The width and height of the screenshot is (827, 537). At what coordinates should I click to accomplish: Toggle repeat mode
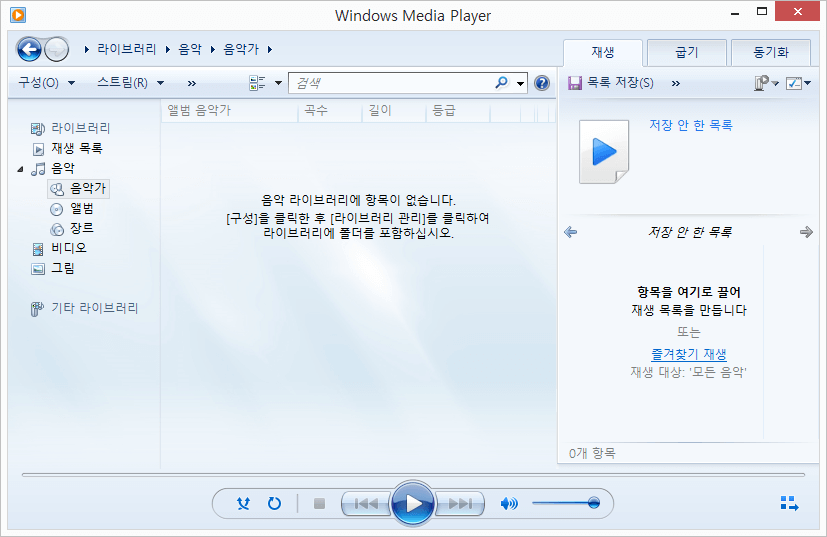274,503
